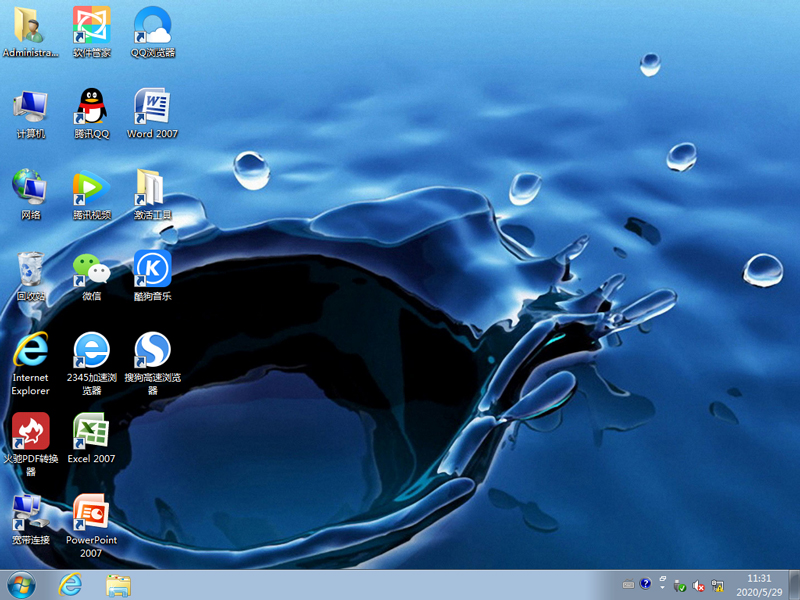
Task: Click the QQ浏览器 browser icon
Action: pyautogui.click(x=152, y=27)
